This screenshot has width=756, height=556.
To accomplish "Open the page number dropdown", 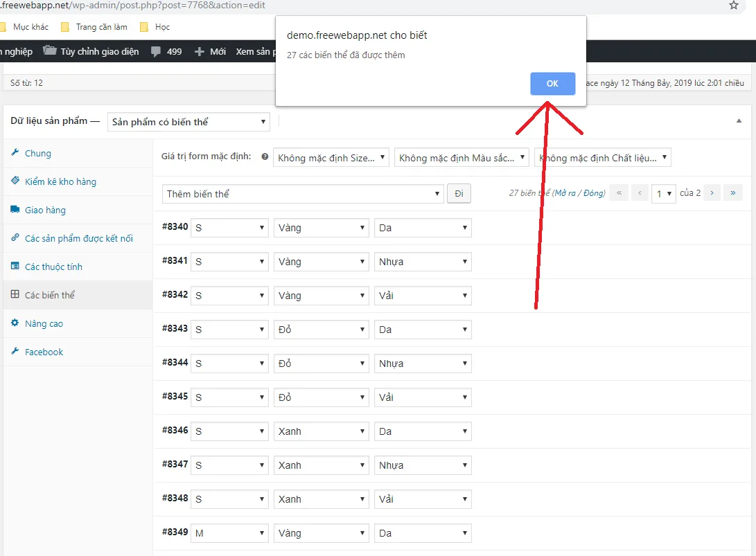I will tap(663, 194).
